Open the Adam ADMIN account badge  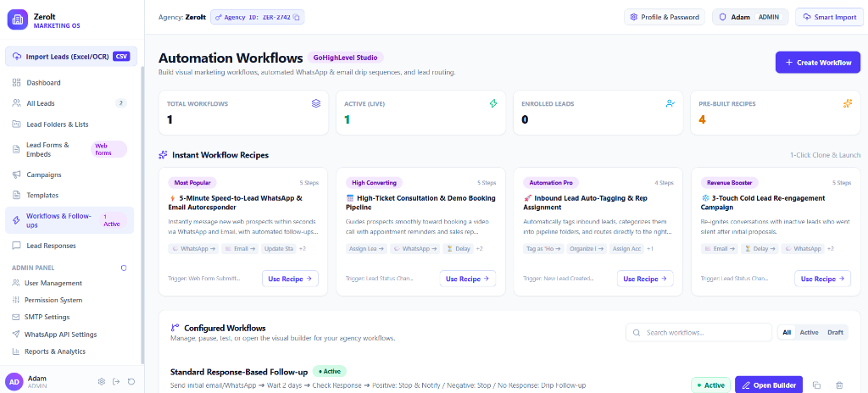750,17
